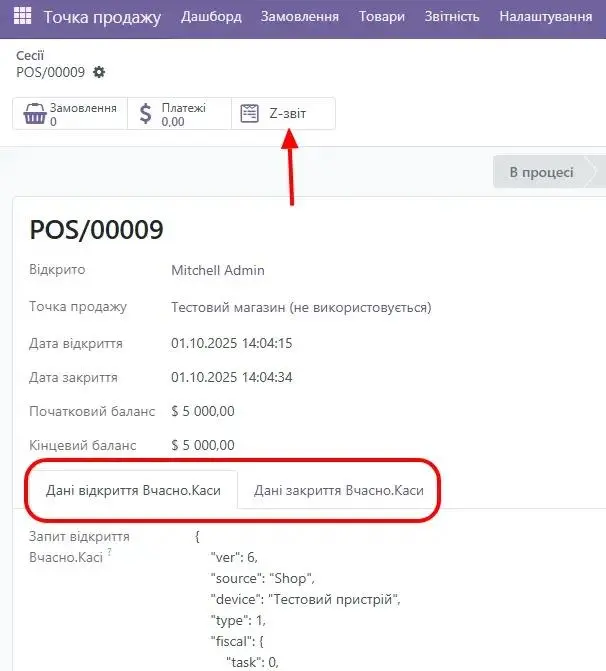The image size is (606, 671).
Task: Open the Дашборд menu
Action: coord(211,17)
